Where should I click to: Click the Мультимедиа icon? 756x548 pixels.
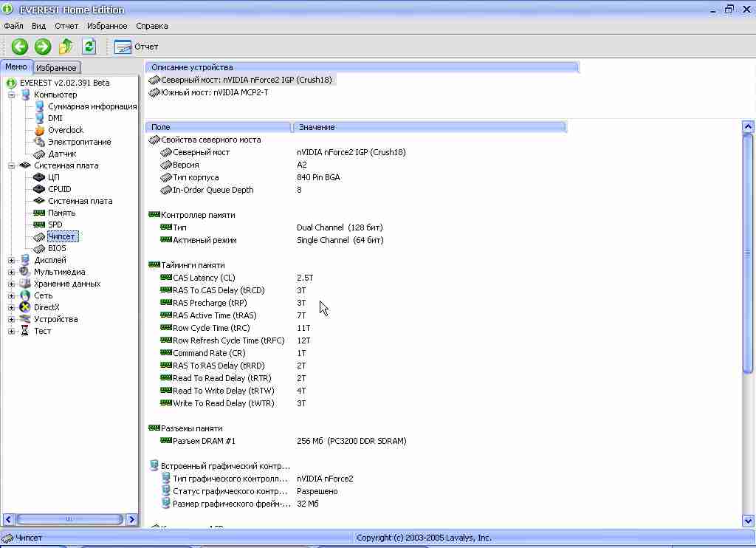[24, 272]
